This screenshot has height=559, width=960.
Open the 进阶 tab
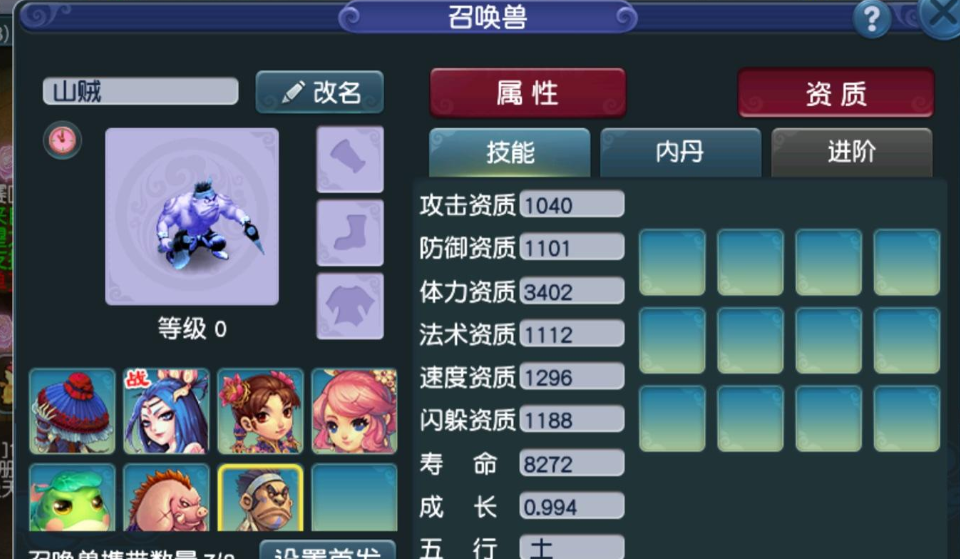point(852,152)
